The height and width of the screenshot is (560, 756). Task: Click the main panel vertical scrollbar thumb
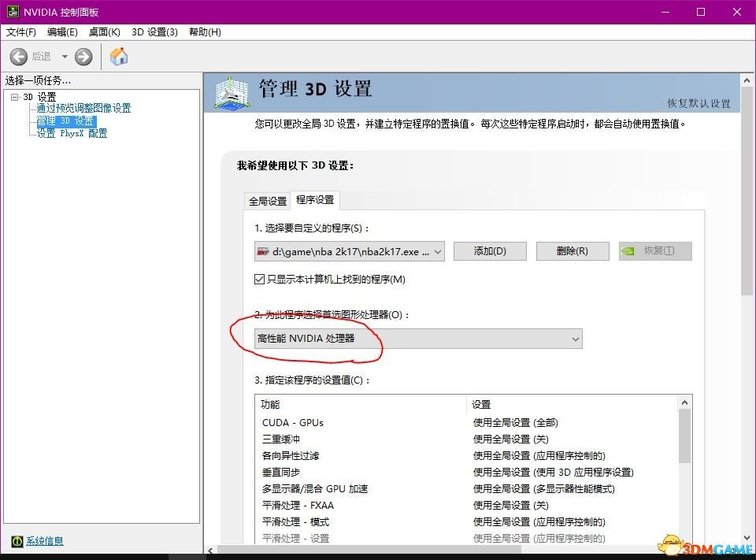[747, 191]
